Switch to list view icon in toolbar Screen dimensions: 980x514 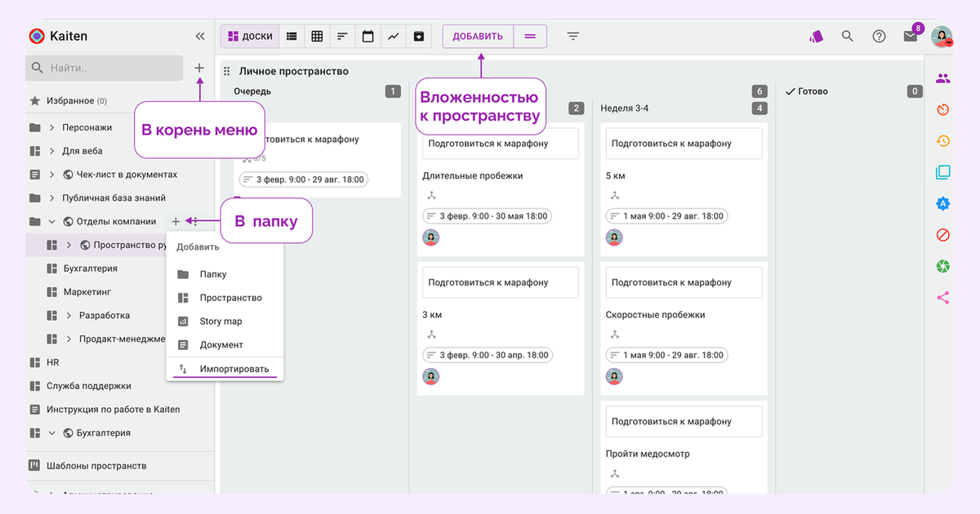point(292,36)
